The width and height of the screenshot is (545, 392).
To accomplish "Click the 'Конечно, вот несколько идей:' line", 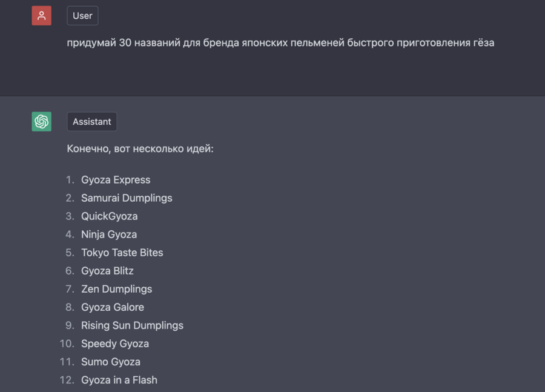I will tap(140, 148).
